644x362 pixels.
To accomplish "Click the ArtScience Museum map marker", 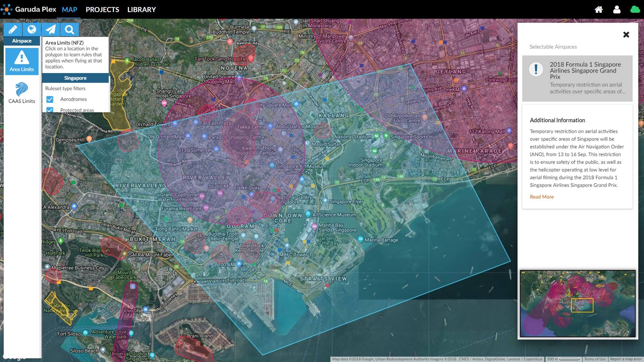I will (308, 214).
